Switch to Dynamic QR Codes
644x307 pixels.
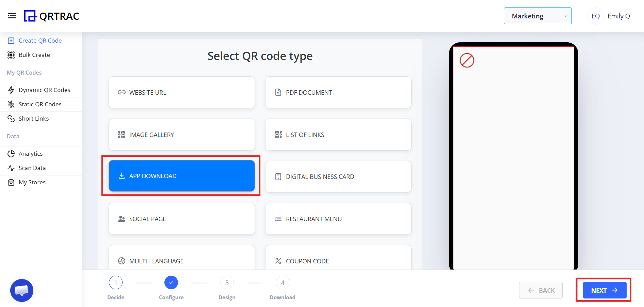coord(44,90)
